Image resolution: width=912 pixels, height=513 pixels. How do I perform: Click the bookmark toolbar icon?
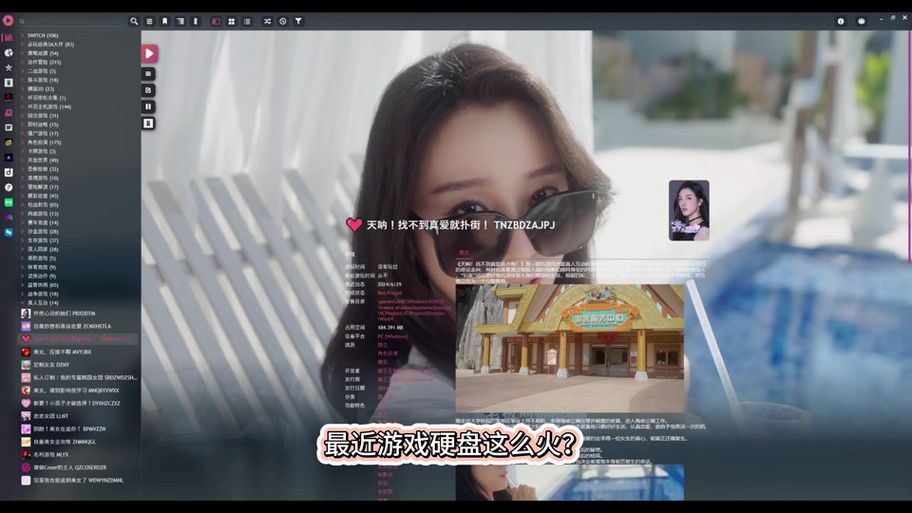pos(165,21)
